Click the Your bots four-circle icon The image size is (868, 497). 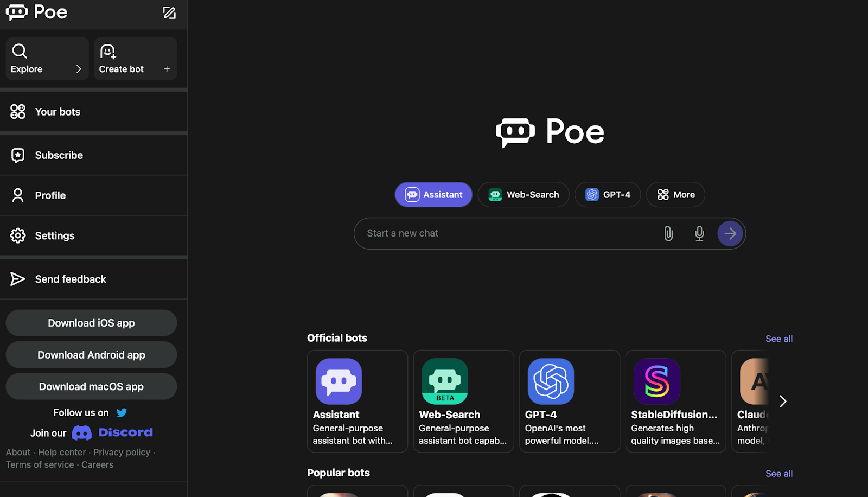18,112
